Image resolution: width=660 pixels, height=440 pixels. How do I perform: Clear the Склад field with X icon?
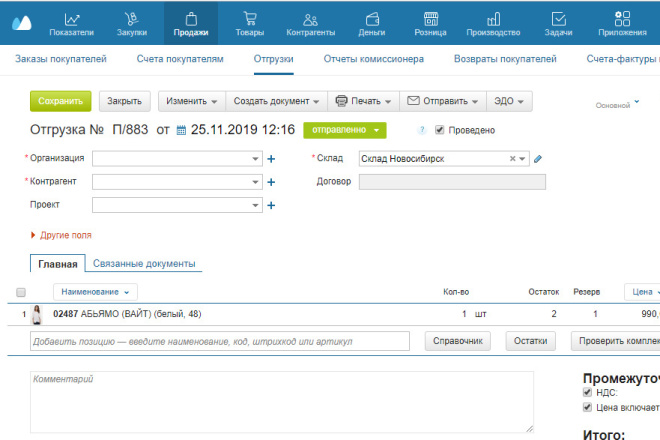coord(512,159)
